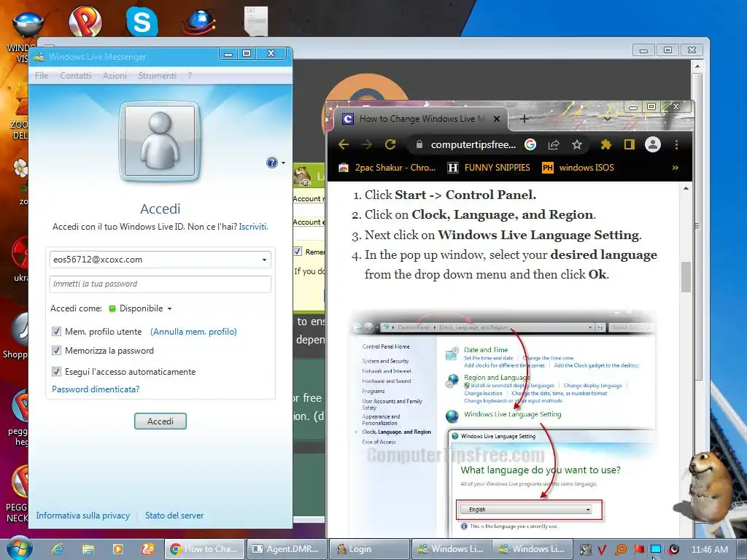The image size is (747, 560).
Task: Click the Chrome page vertical scrollbar thumb
Action: [686, 276]
